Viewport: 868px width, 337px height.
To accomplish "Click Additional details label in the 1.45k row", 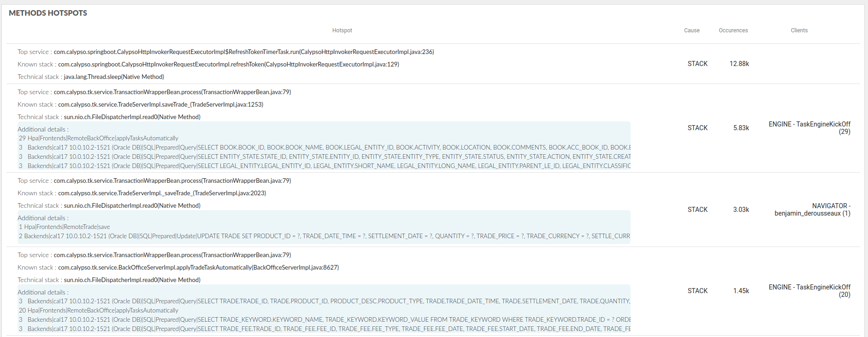I will [43, 292].
